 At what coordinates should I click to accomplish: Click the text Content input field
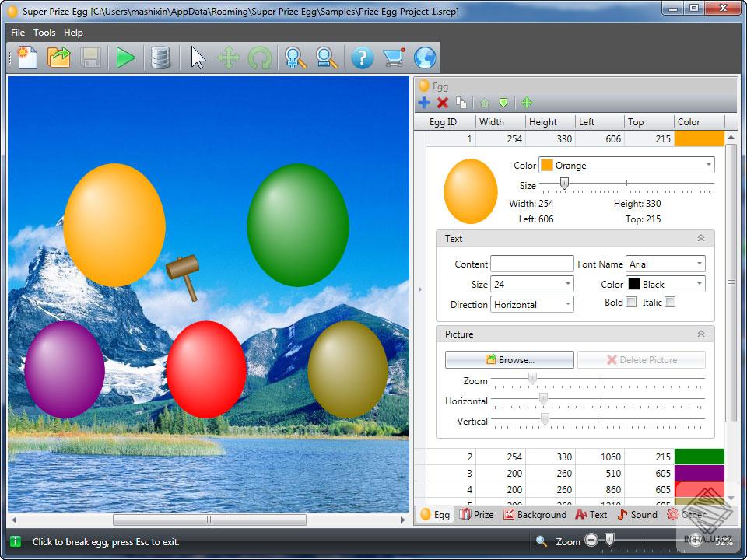[x=531, y=264]
